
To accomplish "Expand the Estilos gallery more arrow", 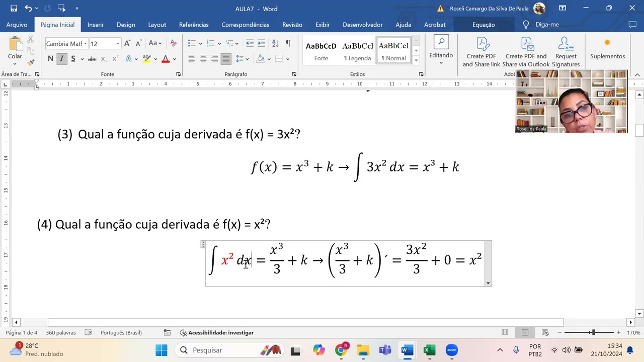I will [x=416, y=61].
